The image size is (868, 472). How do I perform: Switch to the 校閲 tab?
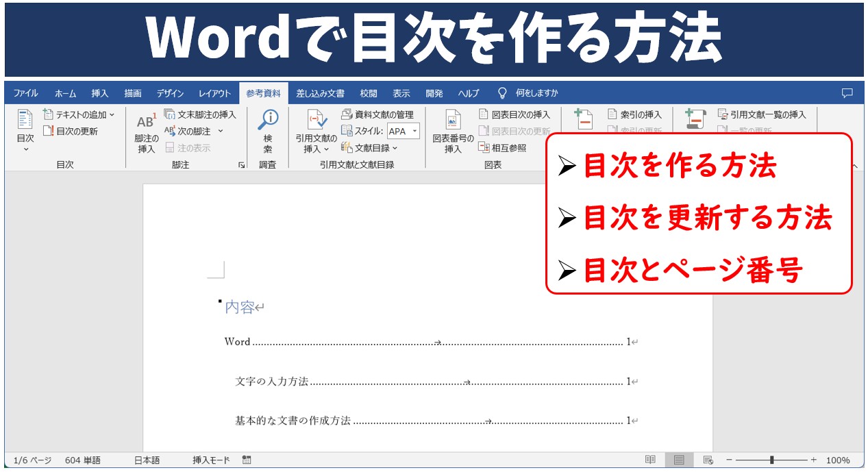[x=369, y=93]
